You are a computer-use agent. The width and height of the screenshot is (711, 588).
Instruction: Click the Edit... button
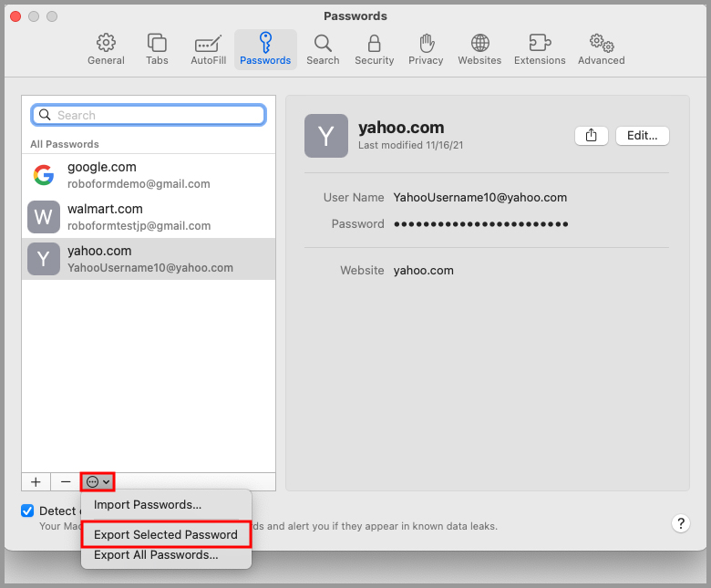click(642, 136)
